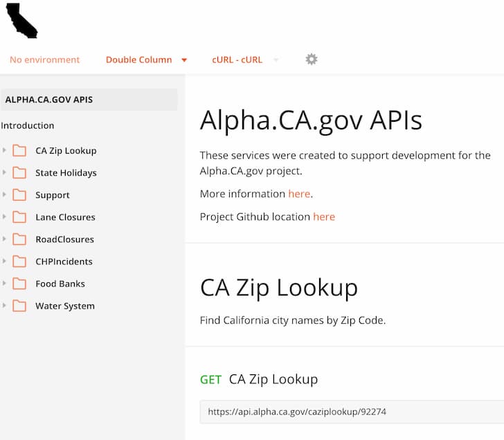Select Lane Closures in sidebar
The image size is (504, 440).
pos(65,217)
